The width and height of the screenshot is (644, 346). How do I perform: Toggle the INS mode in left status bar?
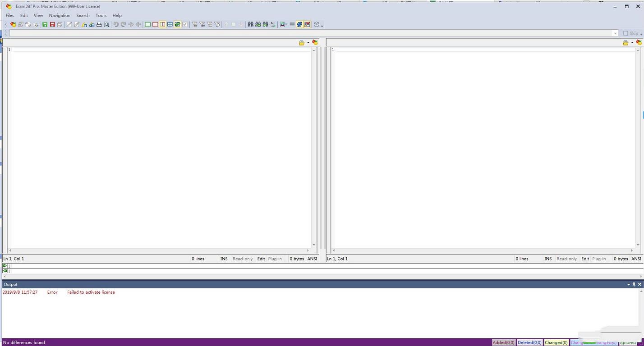pos(224,259)
